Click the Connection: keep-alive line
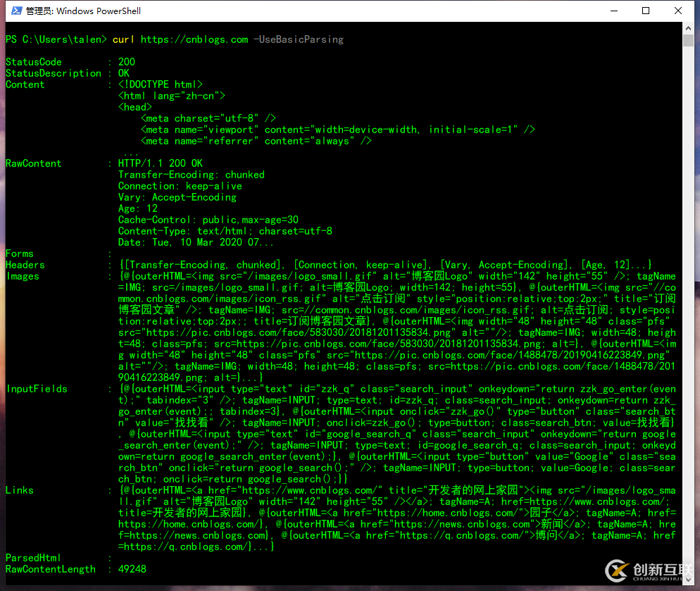The width and height of the screenshot is (700, 591). tap(180, 186)
